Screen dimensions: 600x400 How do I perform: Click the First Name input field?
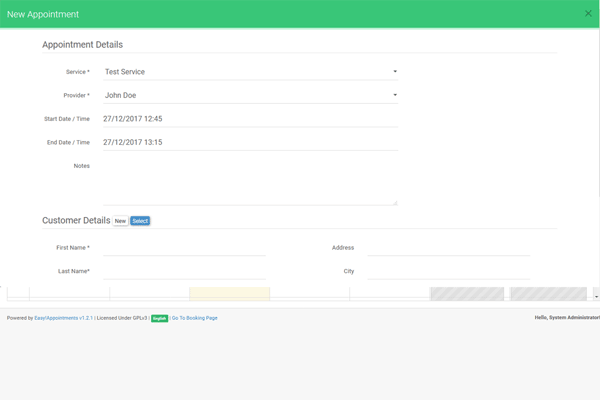[185, 248]
